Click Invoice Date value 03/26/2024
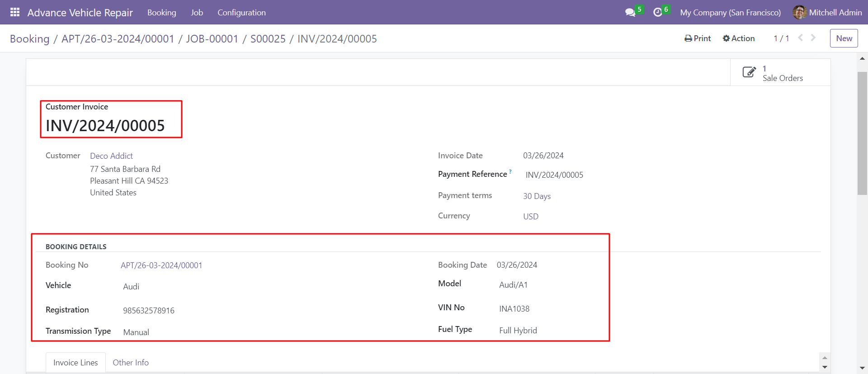The height and width of the screenshot is (374, 868). point(543,156)
